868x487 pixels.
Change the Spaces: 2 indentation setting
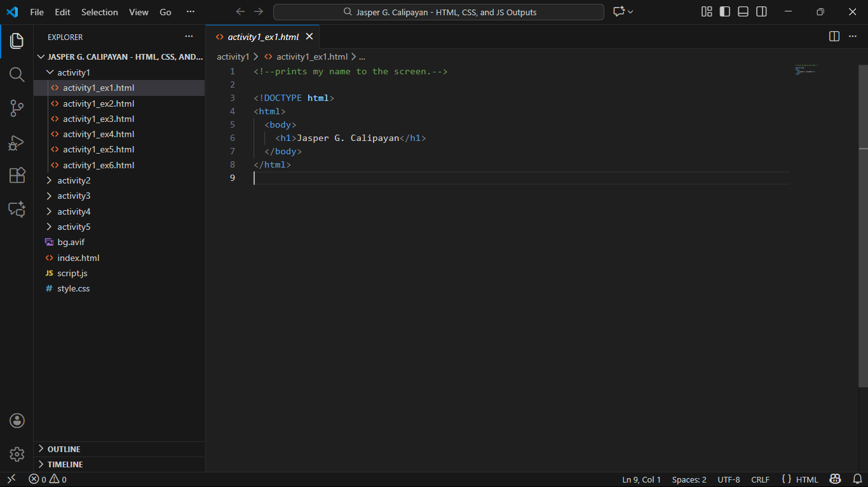coord(689,479)
